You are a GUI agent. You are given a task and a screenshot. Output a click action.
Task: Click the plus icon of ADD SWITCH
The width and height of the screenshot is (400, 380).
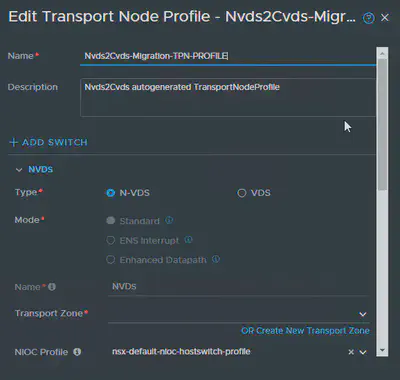[13, 142]
